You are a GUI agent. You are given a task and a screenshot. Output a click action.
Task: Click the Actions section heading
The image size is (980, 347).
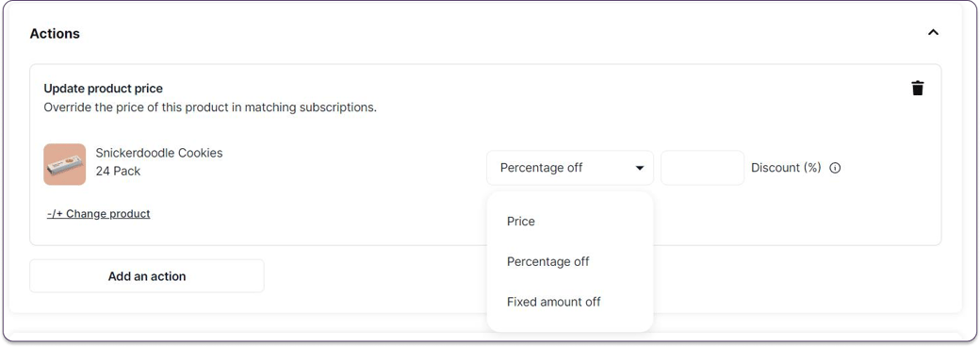pos(55,34)
